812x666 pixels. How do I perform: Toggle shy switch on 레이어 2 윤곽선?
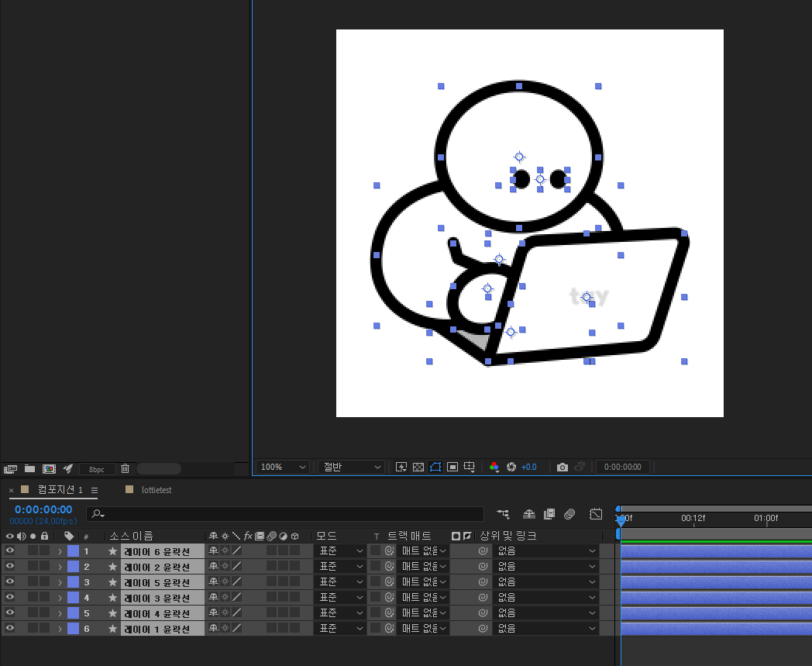tap(213, 567)
